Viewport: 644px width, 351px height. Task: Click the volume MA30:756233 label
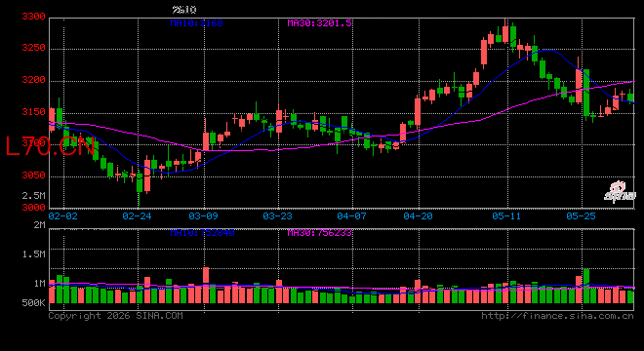tap(319, 233)
